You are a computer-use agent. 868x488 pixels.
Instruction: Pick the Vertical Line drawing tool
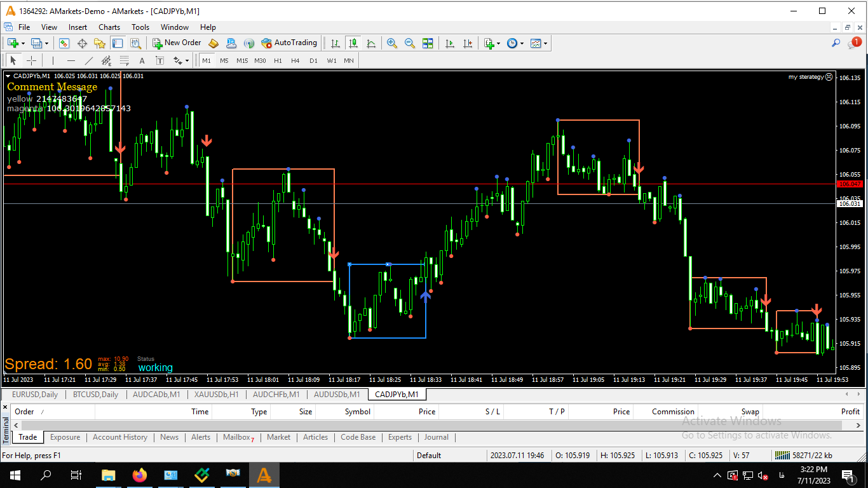(x=53, y=60)
